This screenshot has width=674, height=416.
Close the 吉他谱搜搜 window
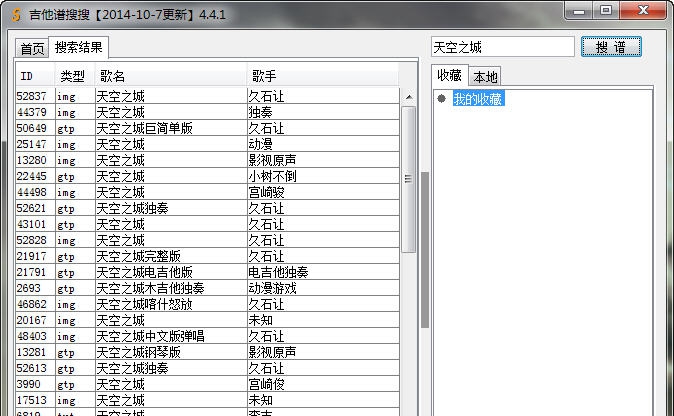[643, 10]
